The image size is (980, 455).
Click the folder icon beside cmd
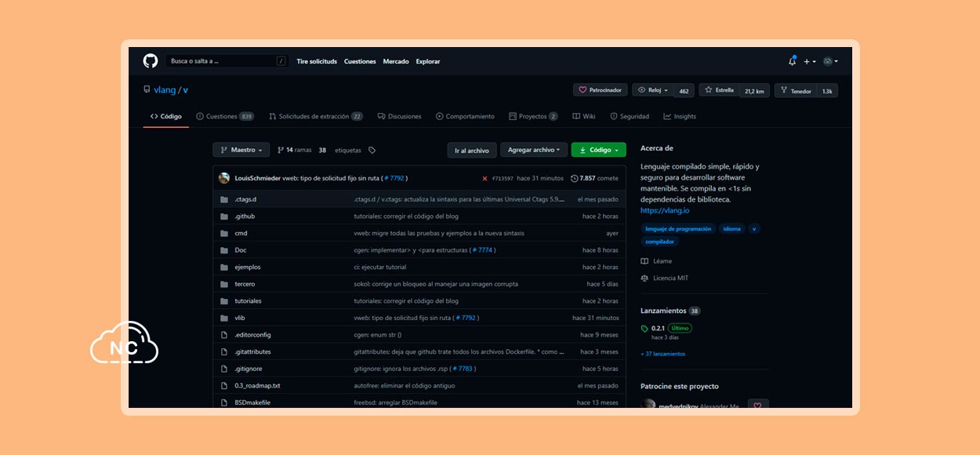[x=224, y=233]
